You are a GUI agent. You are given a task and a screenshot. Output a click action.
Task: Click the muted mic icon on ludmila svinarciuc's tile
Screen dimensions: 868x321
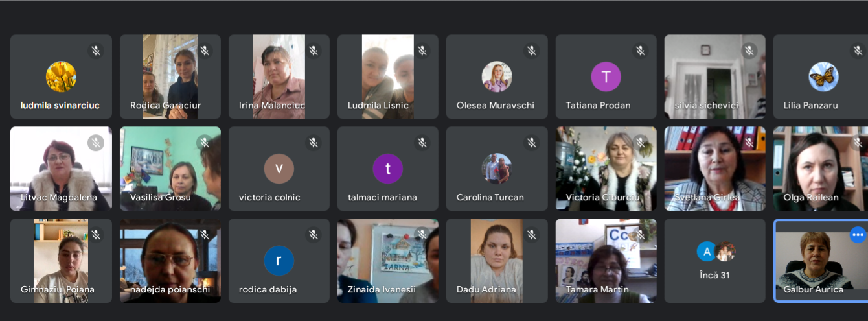point(96,51)
